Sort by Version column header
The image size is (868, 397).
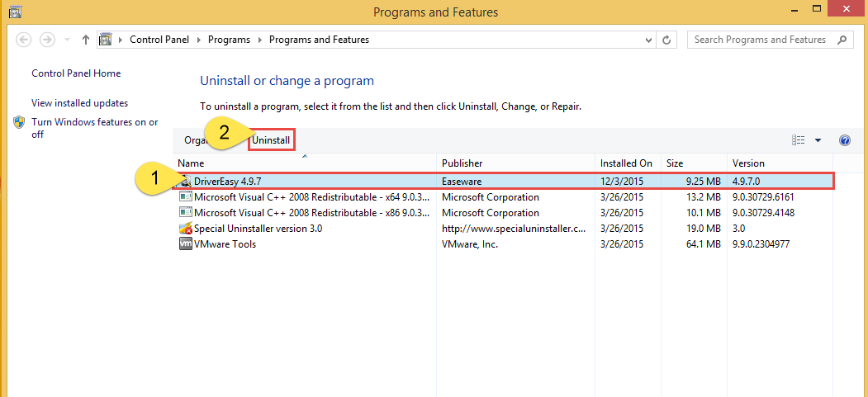(780, 163)
